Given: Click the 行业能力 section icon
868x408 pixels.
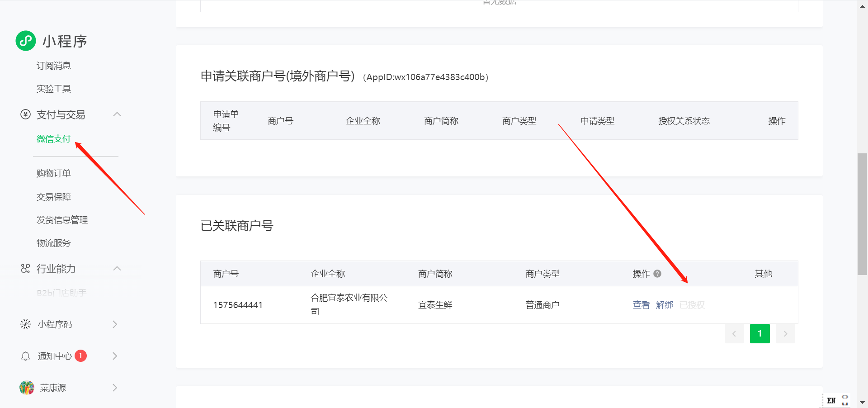Looking at the screenshot, I should pyautogui.click(x=25, y=269).
